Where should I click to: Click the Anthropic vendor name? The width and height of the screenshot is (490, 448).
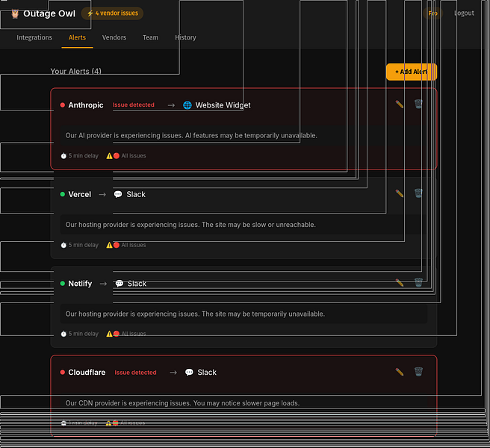tap(86, 105)
